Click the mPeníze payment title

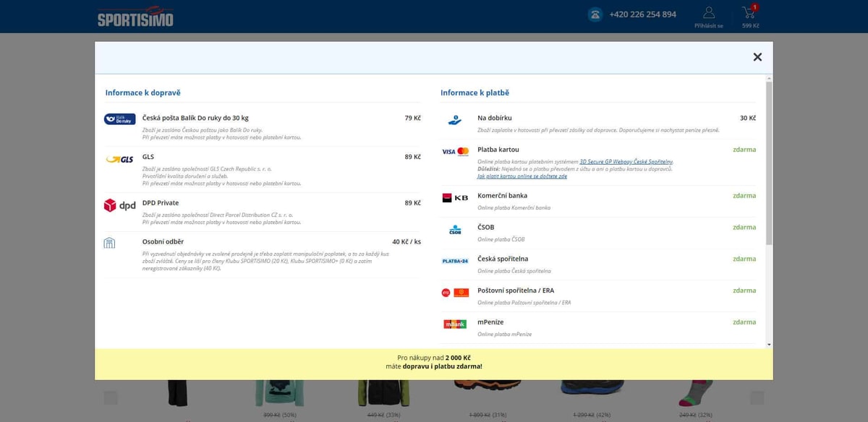[490, 322]
